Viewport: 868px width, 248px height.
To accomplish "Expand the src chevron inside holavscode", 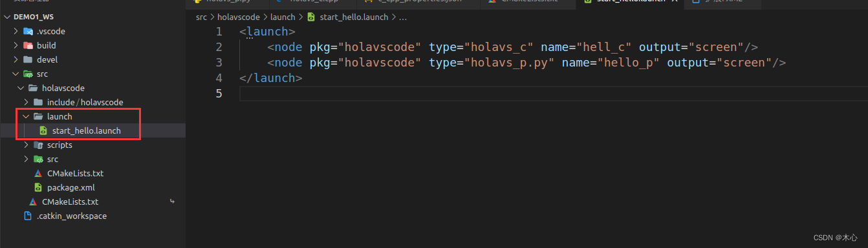I will (x=27, y=159).
